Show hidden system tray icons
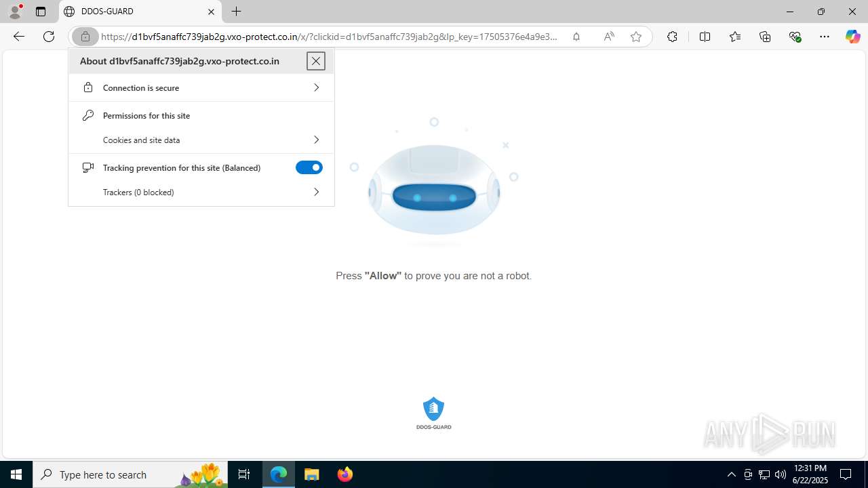The height and width of the screenshot is (488, 868). 731,474
